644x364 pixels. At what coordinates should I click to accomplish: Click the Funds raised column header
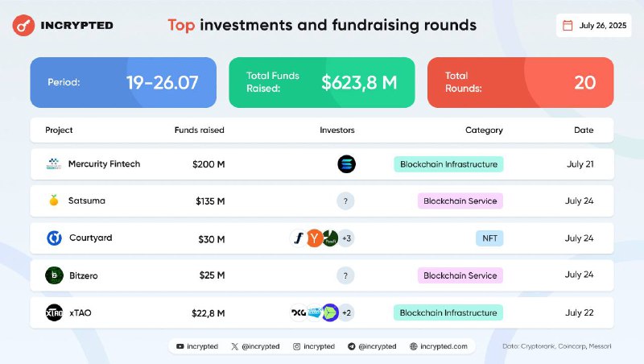click(x=199, y=130)
